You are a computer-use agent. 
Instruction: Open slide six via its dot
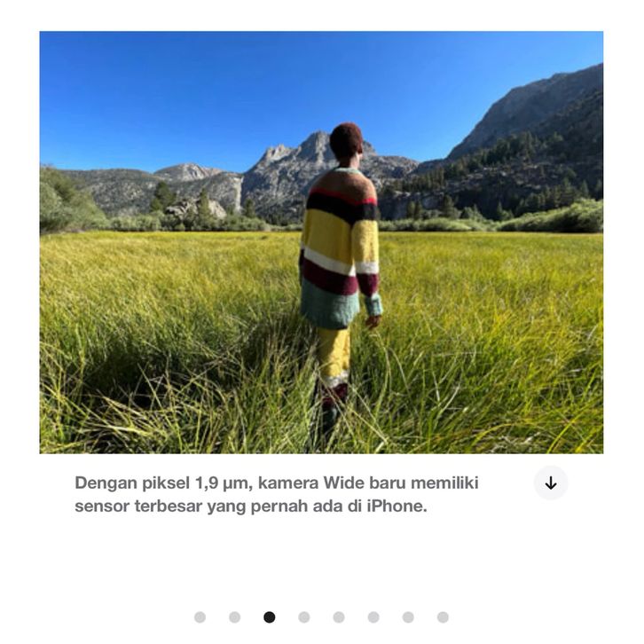pos(373,617)
